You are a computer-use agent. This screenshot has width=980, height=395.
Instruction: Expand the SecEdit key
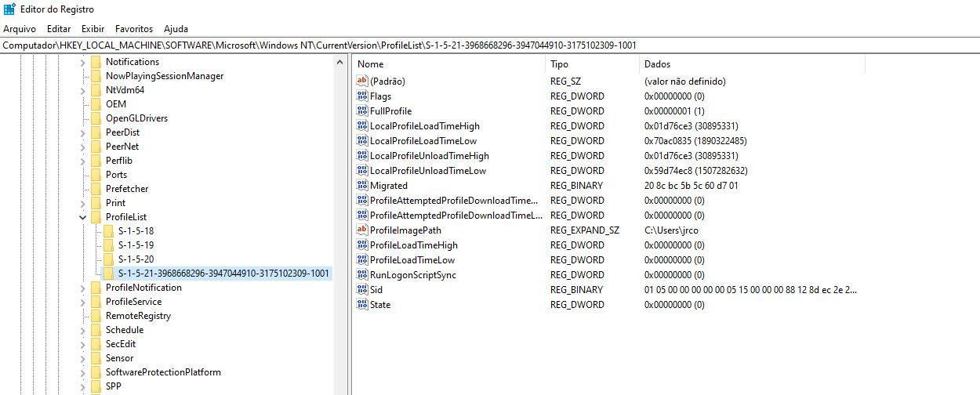[x=83, y=344]
